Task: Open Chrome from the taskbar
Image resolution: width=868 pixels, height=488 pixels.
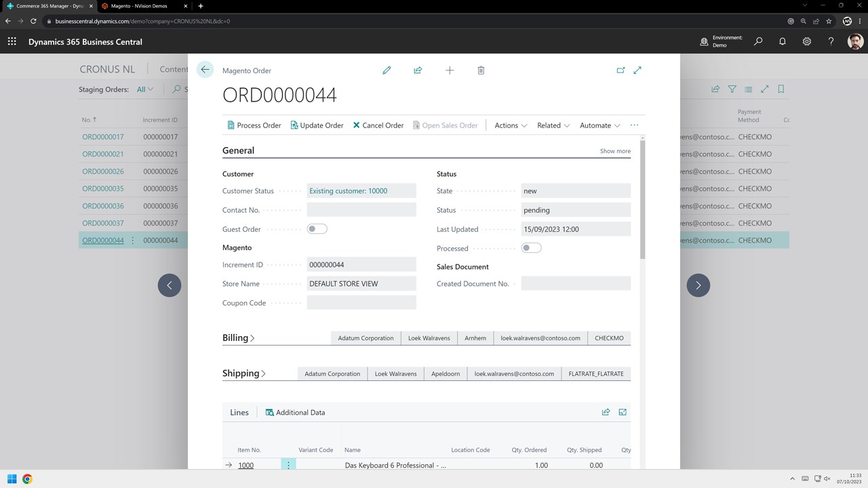Action: pos(27,479)
